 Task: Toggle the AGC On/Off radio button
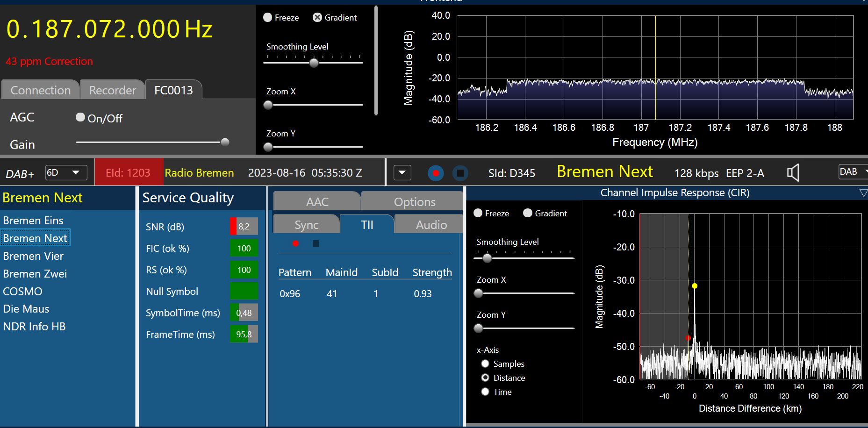80,117
